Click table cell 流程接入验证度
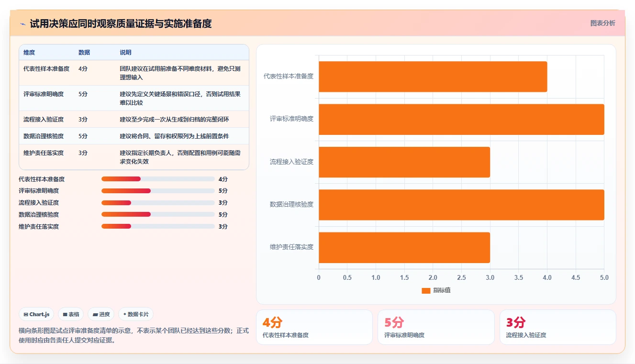The width and height of the screenshot is (635, 364). click(44, 120)
